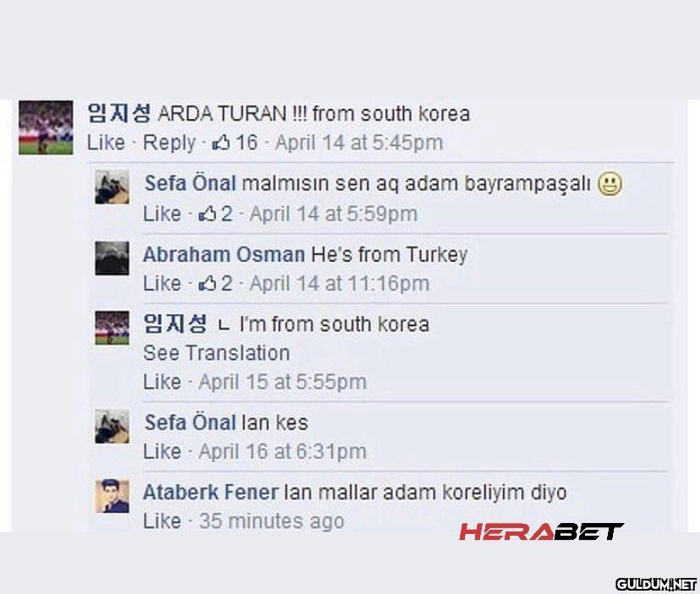The image size is (700, 594).
Task: Reply to the ARDA TURAN comment
Action: tap(169, 142)
